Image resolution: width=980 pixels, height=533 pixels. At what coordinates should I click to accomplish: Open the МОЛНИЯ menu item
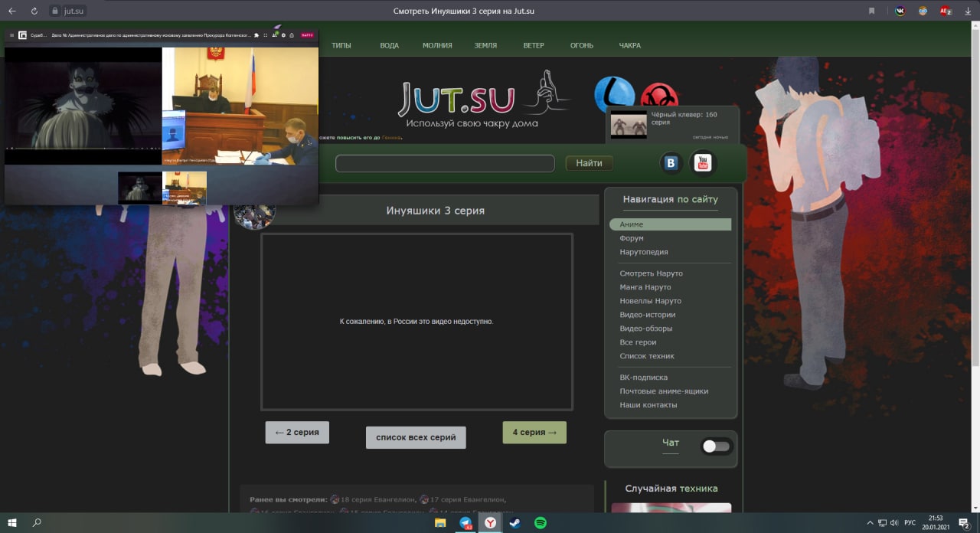(437, 45)
